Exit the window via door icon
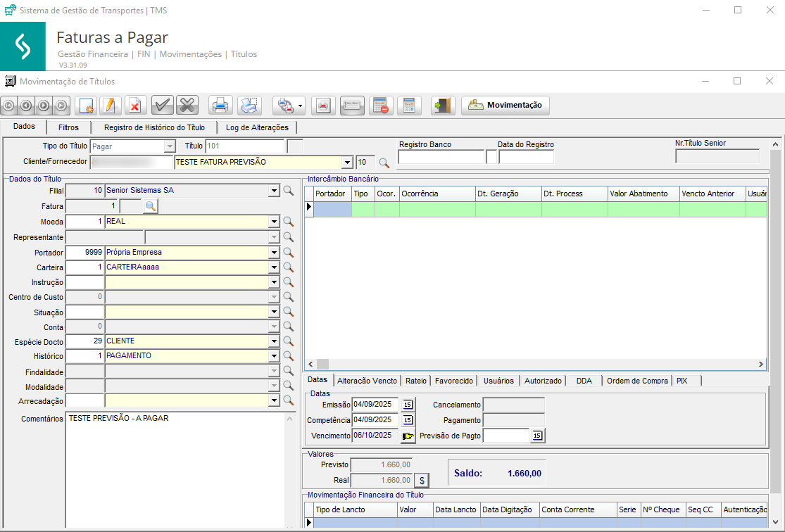 point(443,106)
